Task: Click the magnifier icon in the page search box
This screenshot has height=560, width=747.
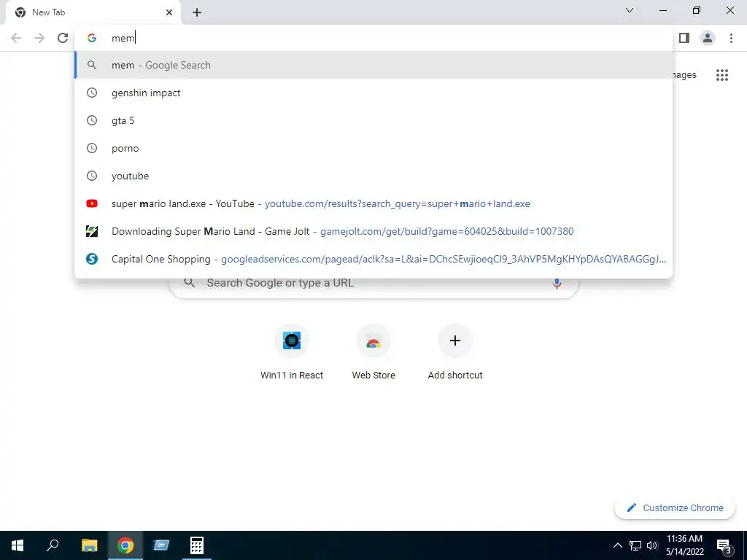Action: click(189, 283)
